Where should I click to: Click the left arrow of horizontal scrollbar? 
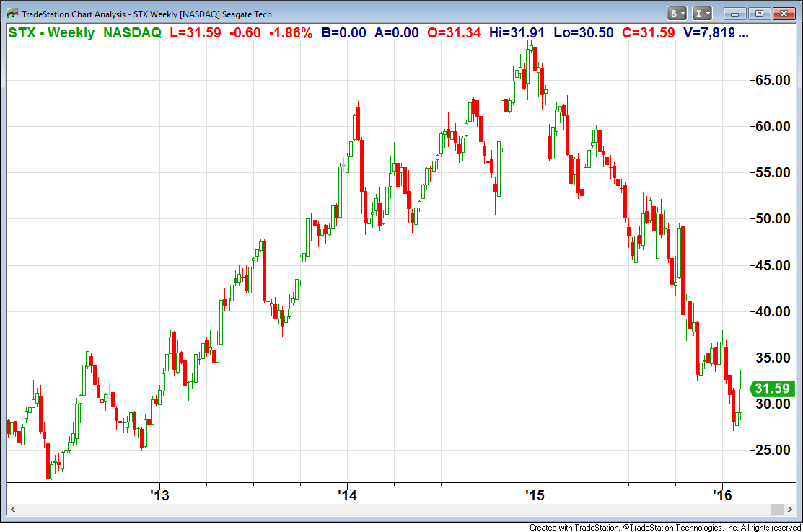point(13,509)
